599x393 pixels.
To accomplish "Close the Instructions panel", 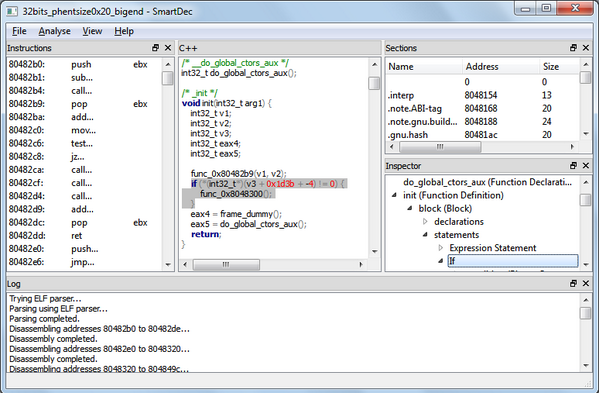I will click(168, 48).
